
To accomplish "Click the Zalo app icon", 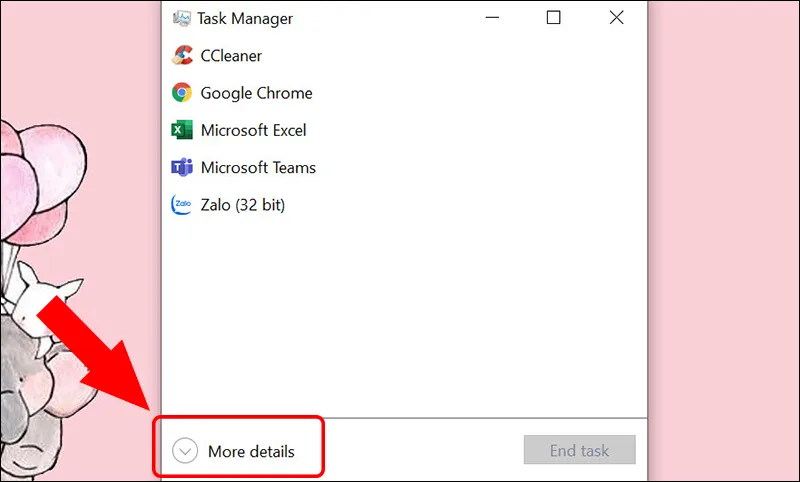I will coord(182,205).
